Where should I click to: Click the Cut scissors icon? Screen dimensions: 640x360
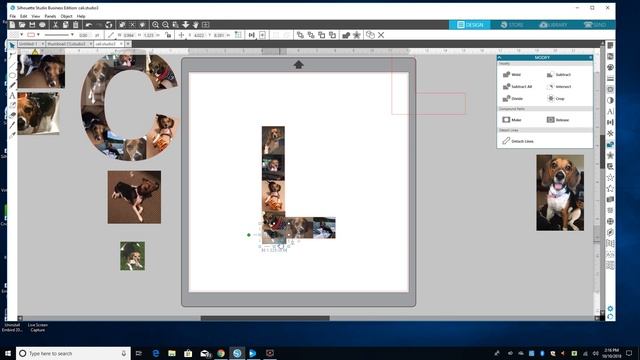(x=56, y=25)
